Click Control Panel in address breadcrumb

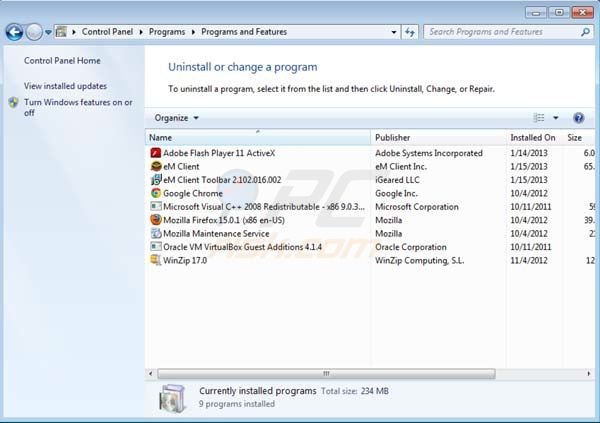click(x=107, y=32)
